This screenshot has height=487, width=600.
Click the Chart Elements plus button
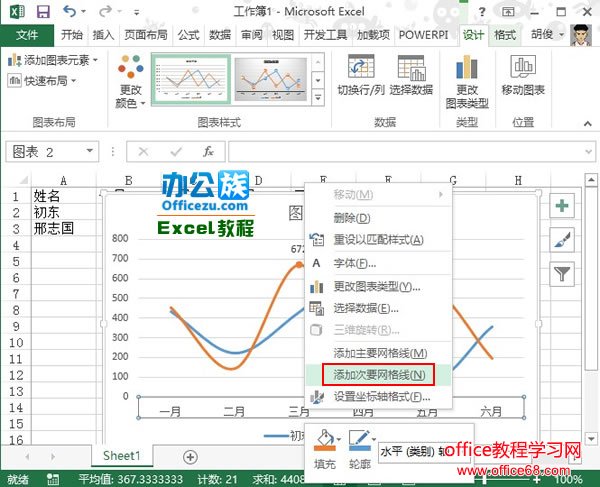562,206
